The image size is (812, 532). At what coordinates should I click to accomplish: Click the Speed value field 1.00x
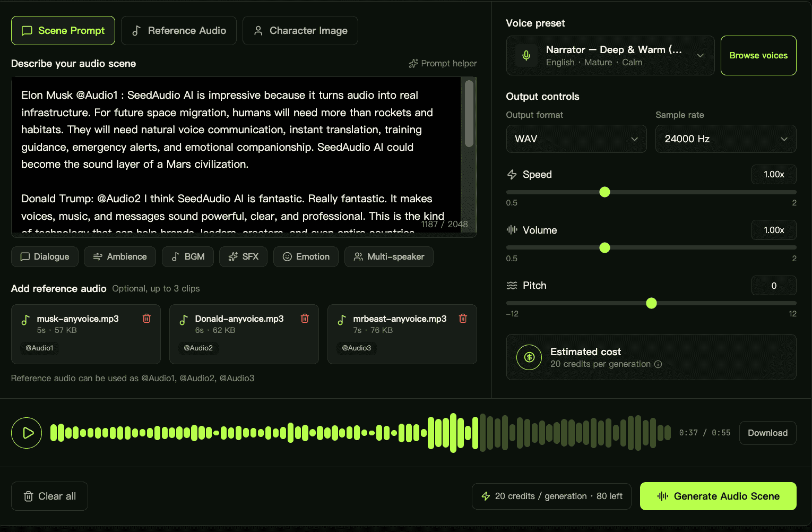point(774,175)
